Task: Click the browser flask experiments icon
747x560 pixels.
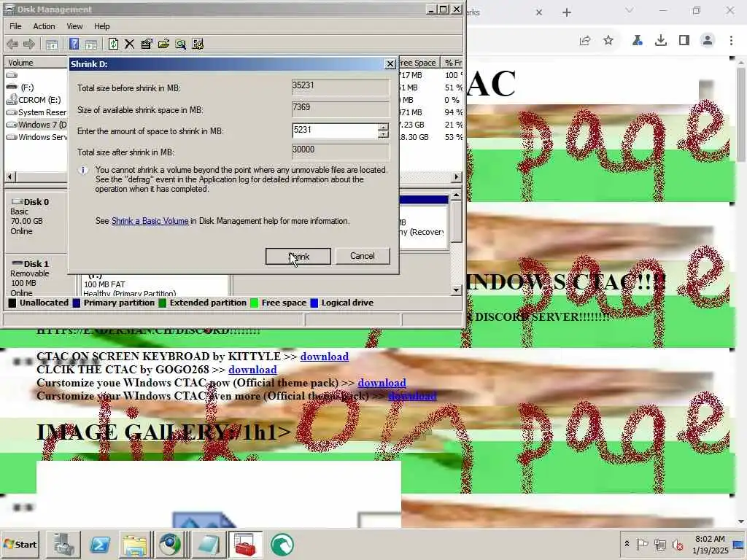Action: [x=637, y=41]
